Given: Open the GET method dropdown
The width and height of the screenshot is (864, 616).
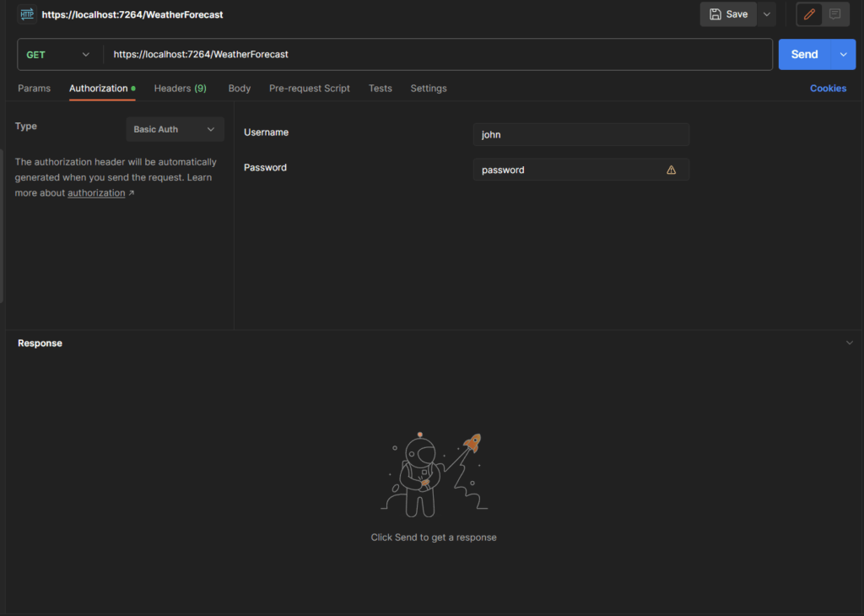Looking at the screenshot, I should (59, 53).
